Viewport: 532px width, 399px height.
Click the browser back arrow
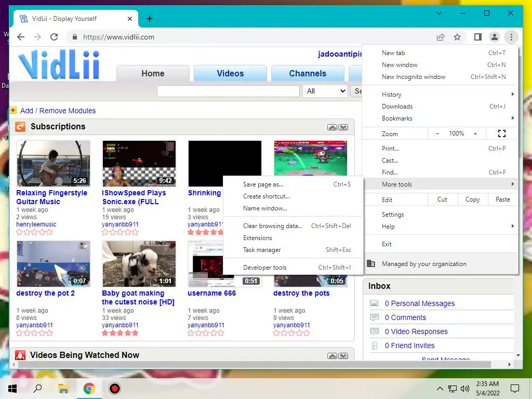coord(21,37)
